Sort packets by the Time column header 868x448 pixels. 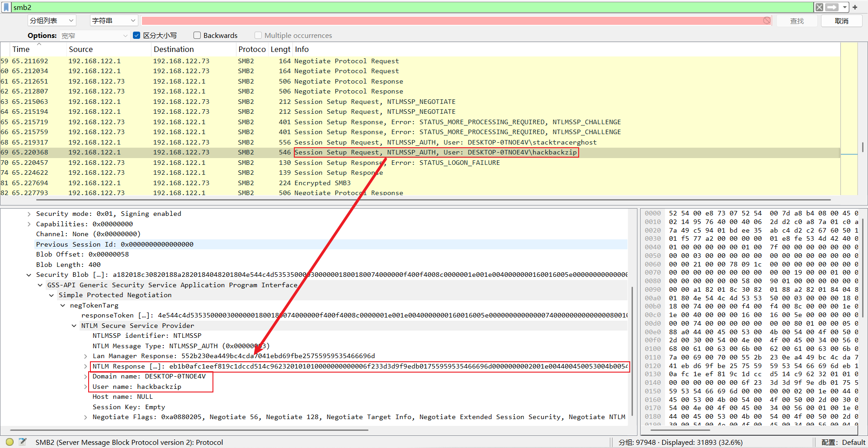21,49
